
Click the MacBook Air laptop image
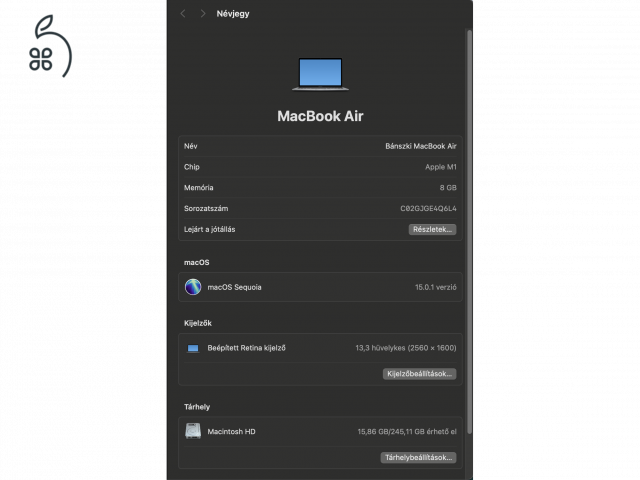click(x=320, y=74)
